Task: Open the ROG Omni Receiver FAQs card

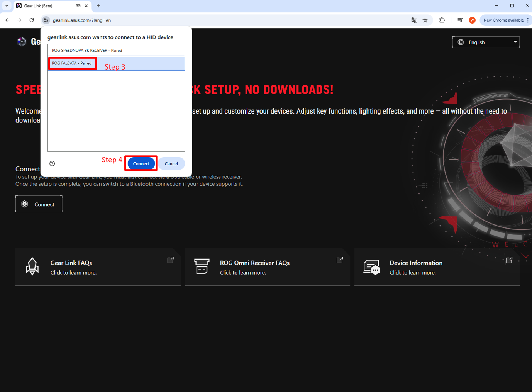Action: [x=268, y=267]
